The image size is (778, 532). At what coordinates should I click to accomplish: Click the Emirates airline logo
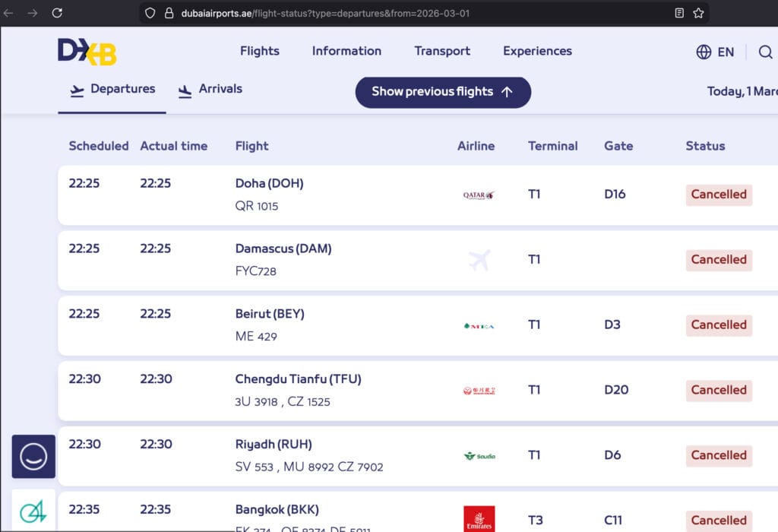(x=479, y=520)
